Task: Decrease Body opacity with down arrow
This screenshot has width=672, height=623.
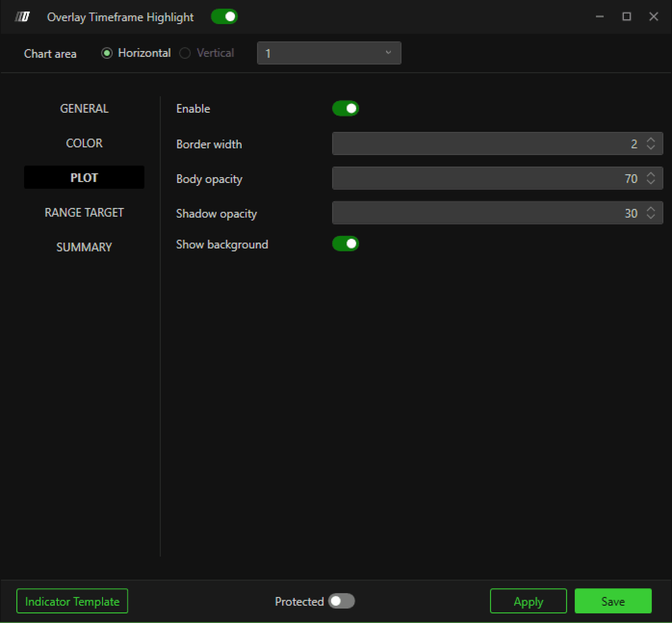Action: coord(651,182)
